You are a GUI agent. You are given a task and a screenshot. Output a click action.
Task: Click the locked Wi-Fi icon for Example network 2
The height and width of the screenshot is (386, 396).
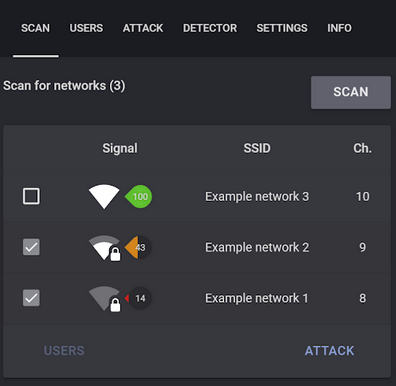click(x=105, y=248)
